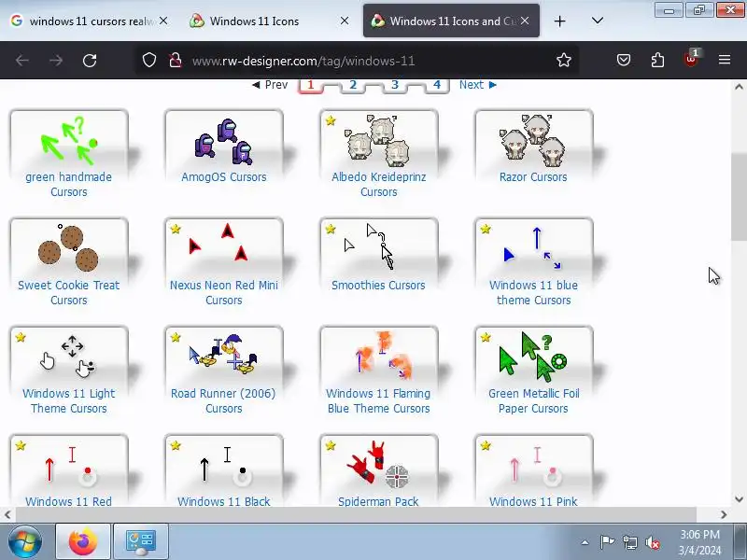This screenshot has width=747, height=560.
Task: Click the horizontal scrollbar left arrow
Action: click(7, 514)
